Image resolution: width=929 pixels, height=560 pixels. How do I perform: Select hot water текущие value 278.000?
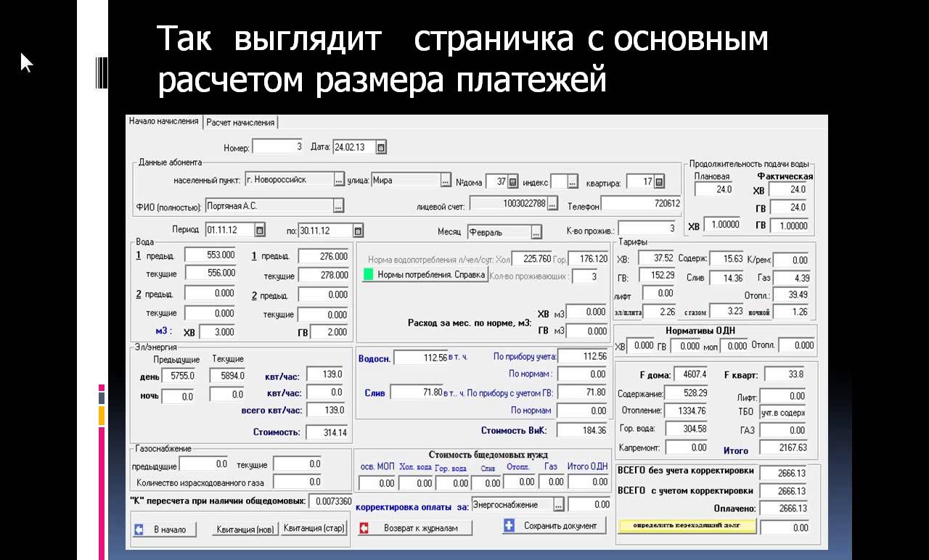tap(324, 276)
